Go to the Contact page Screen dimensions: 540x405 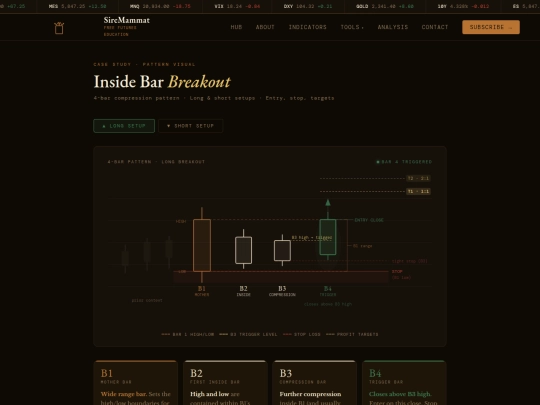pos(435,27)
